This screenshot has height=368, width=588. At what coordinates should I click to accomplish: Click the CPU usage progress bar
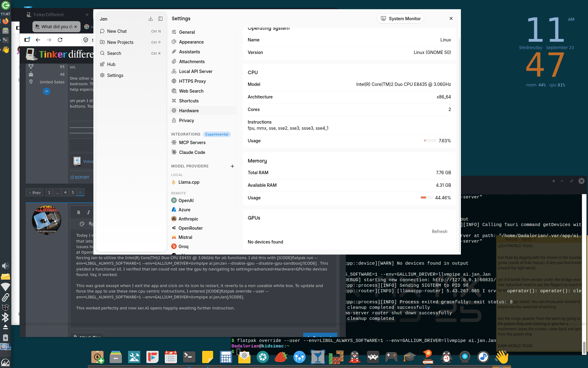[430, 141]
